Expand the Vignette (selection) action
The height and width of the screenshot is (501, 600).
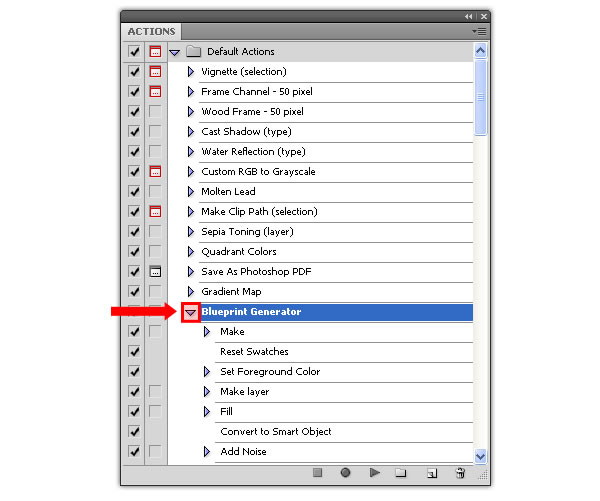point(191,72)
